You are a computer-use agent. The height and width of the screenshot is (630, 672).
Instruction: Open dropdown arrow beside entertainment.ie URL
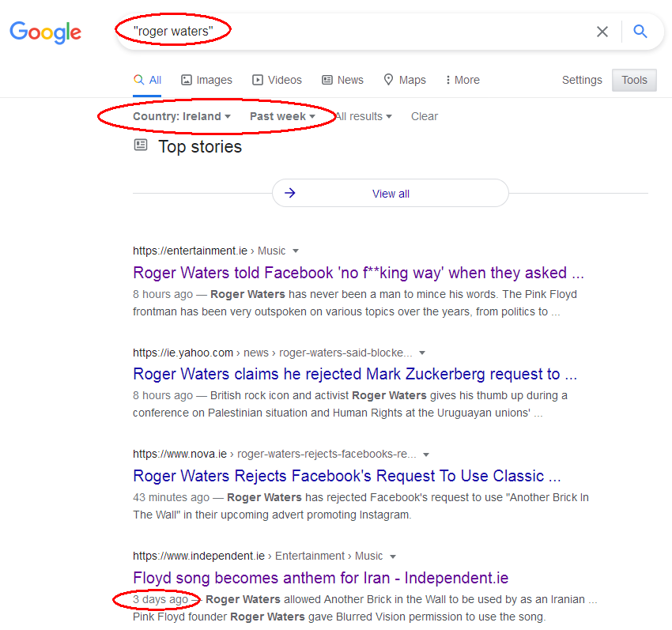click(x=296, y=251)
